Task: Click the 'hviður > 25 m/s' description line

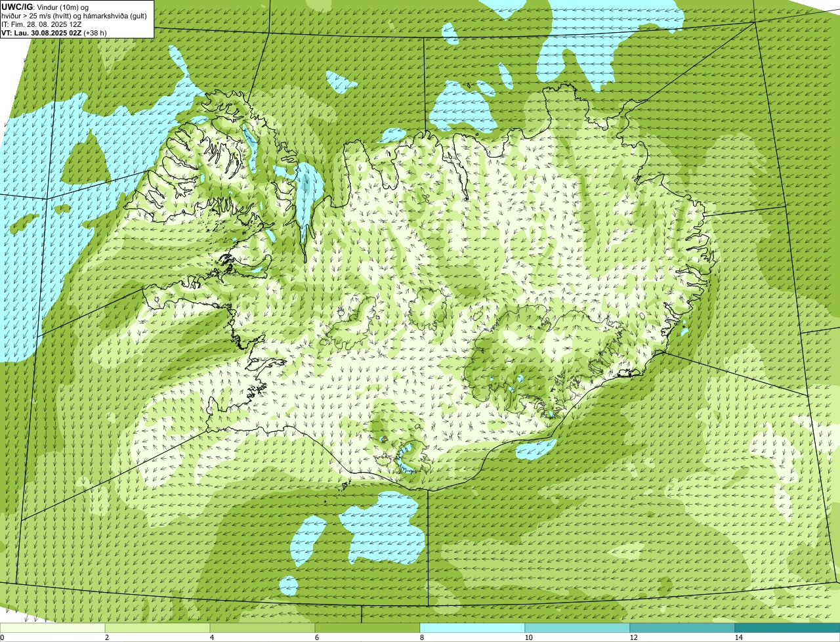Action: tap(74, 16)
